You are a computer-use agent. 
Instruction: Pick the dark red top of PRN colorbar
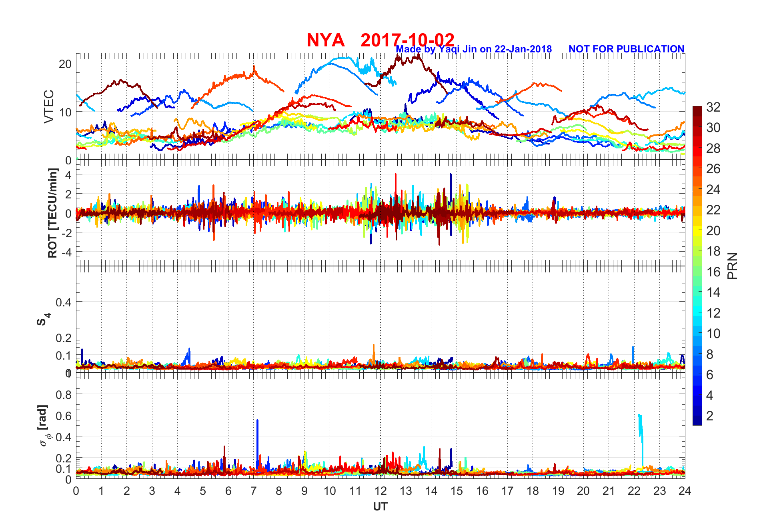click(697, 111)
